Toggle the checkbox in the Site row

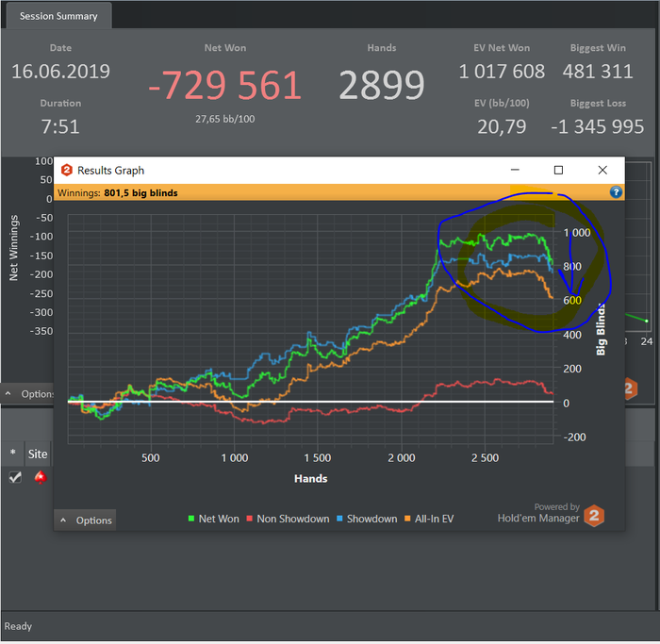pos(15,477)
